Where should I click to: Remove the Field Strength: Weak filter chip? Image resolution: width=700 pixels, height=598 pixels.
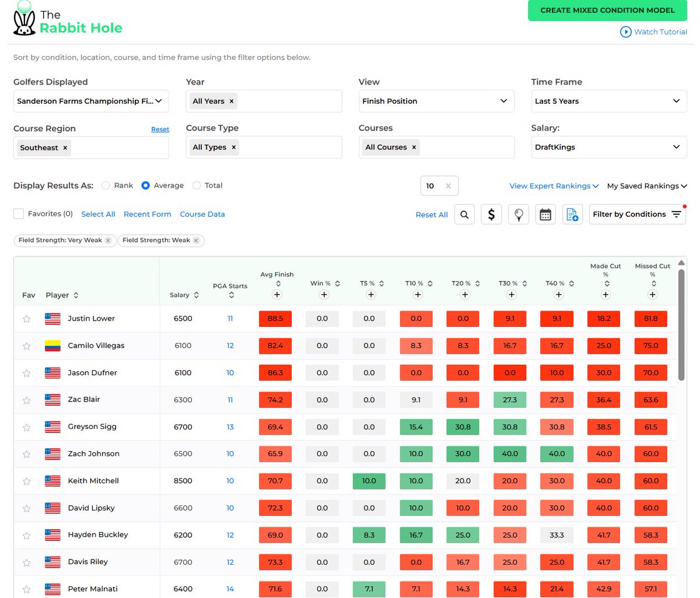196,241
